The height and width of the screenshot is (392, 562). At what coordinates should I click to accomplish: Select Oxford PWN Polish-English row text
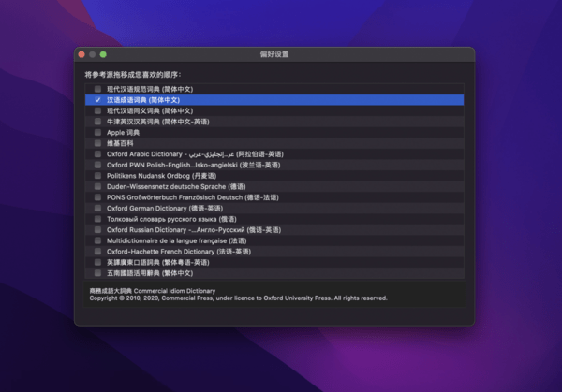point(194,165)
